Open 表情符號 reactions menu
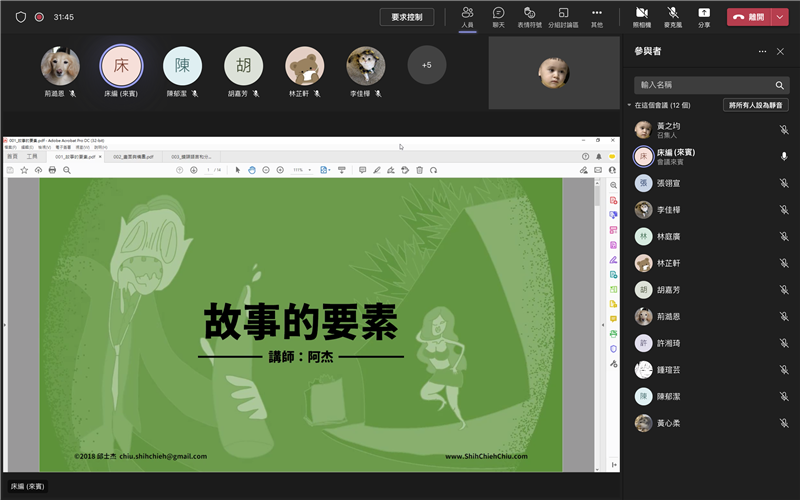Screen dimensions: 800x500 529,16
